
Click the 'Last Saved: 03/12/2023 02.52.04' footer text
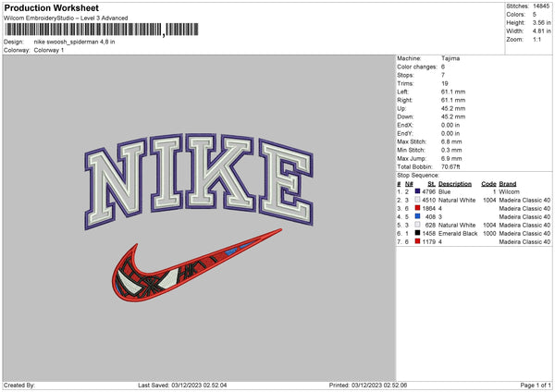click(182, 385)
